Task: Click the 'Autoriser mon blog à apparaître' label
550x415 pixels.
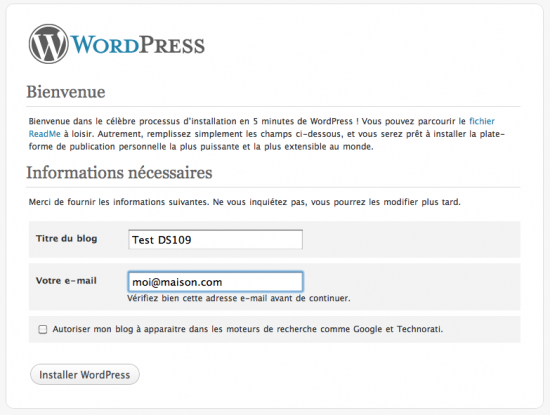Action: [248, 329]
